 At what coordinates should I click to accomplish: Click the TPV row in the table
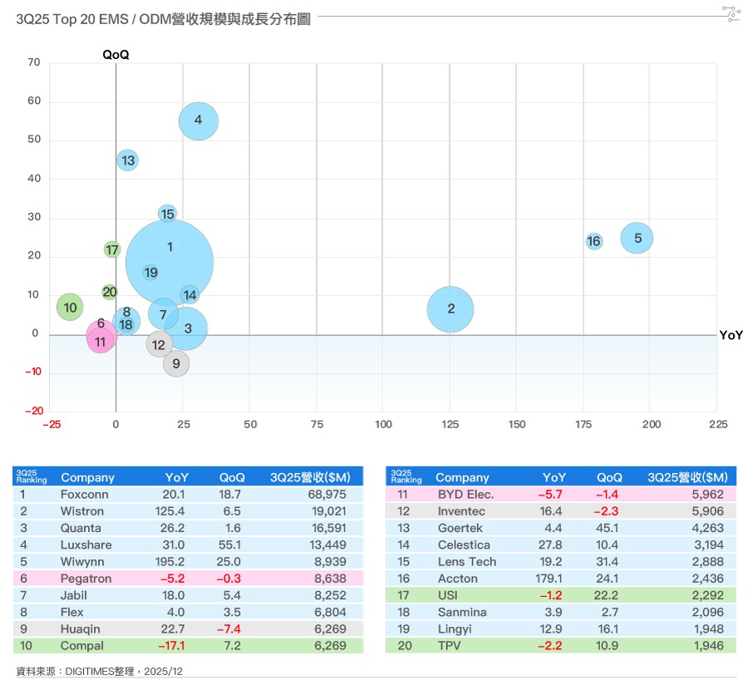click(x=561, y=646)
